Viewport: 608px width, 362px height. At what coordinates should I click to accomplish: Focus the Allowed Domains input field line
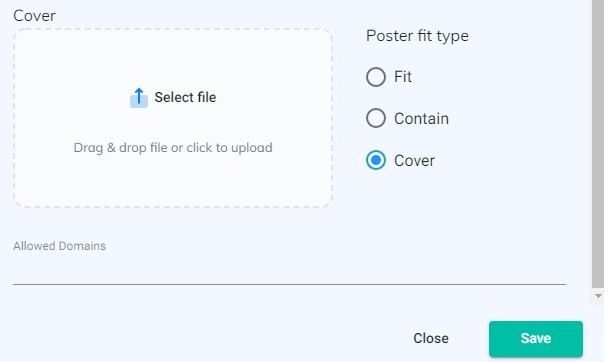click(289, 271)
